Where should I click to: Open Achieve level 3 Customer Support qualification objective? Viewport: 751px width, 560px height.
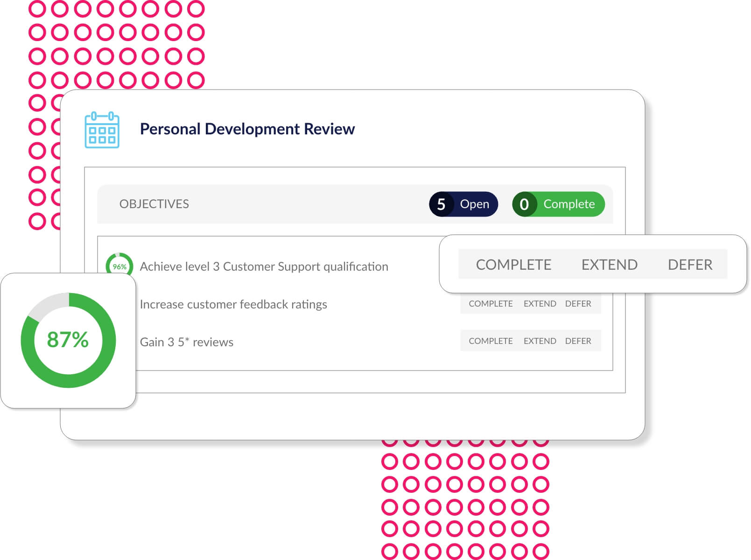pyautogui.click(x=264, y=266)
